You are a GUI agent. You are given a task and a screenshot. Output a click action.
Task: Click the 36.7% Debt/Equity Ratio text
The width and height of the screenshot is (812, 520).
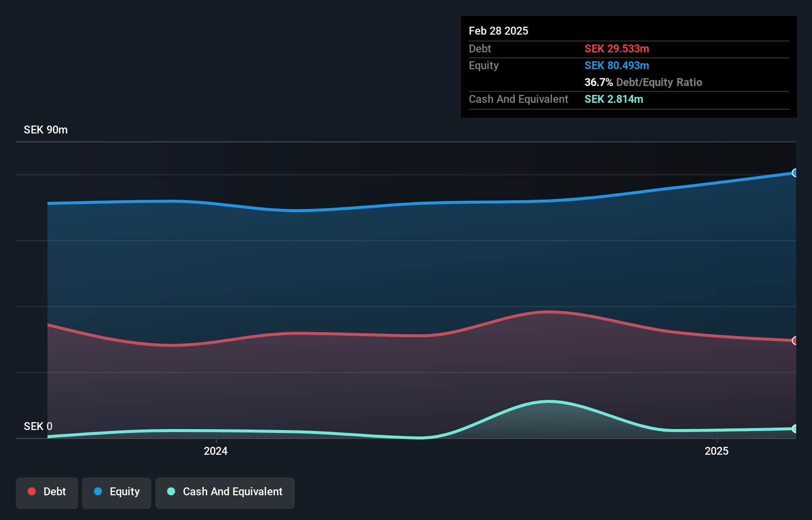643,82
